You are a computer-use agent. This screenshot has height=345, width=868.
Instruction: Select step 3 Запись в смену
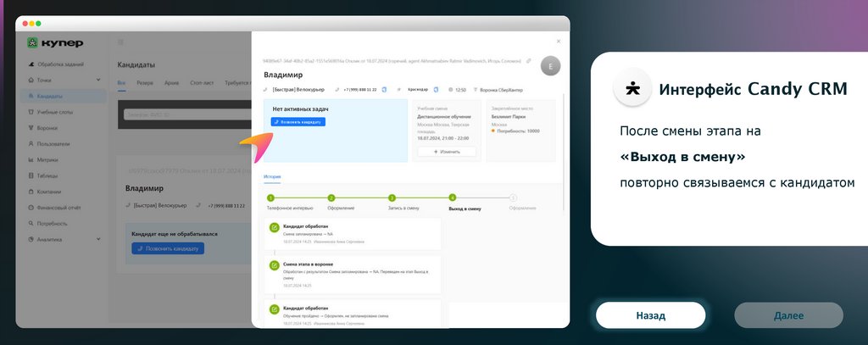pos(392,198)
